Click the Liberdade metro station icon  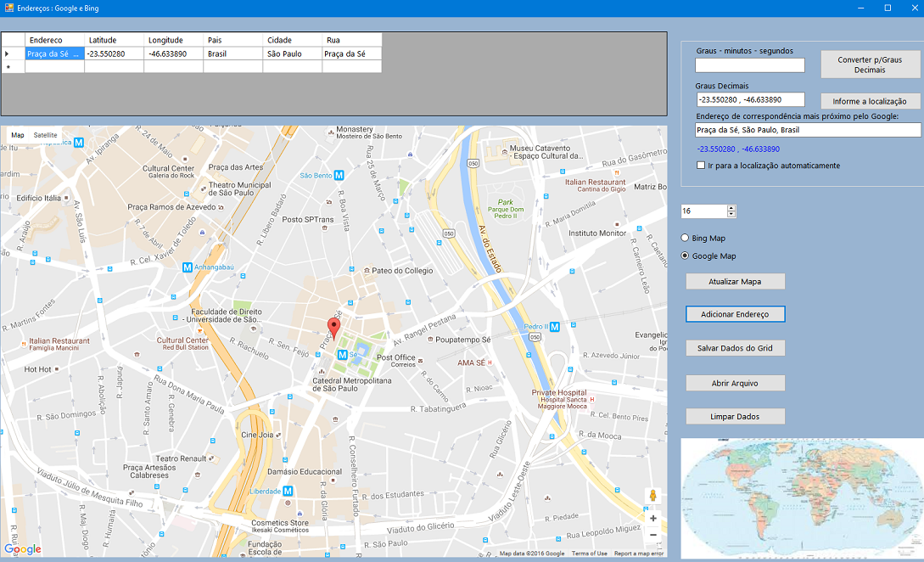click(288, 491)
